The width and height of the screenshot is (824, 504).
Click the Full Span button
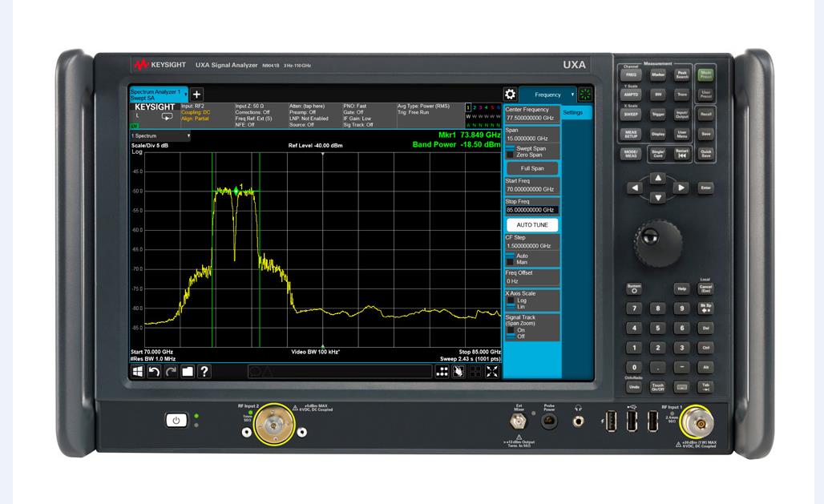pos(532,168)
